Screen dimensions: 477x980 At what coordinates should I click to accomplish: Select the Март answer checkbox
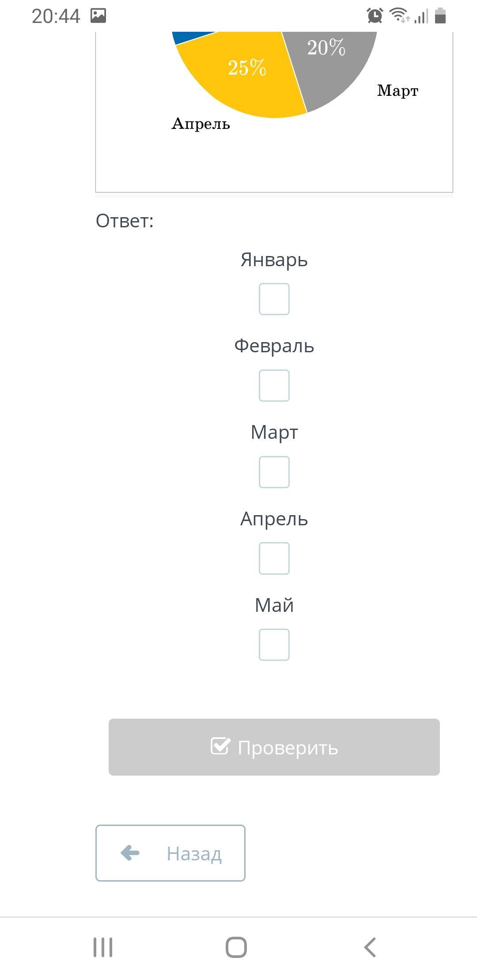click(274, 472)
